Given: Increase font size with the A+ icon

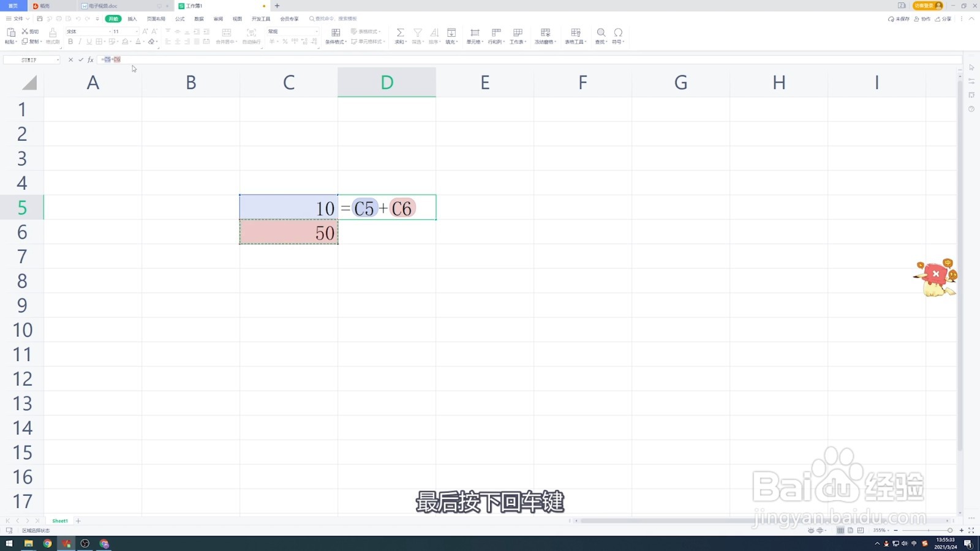Looking at the screenshot, I should coord(145,31).
